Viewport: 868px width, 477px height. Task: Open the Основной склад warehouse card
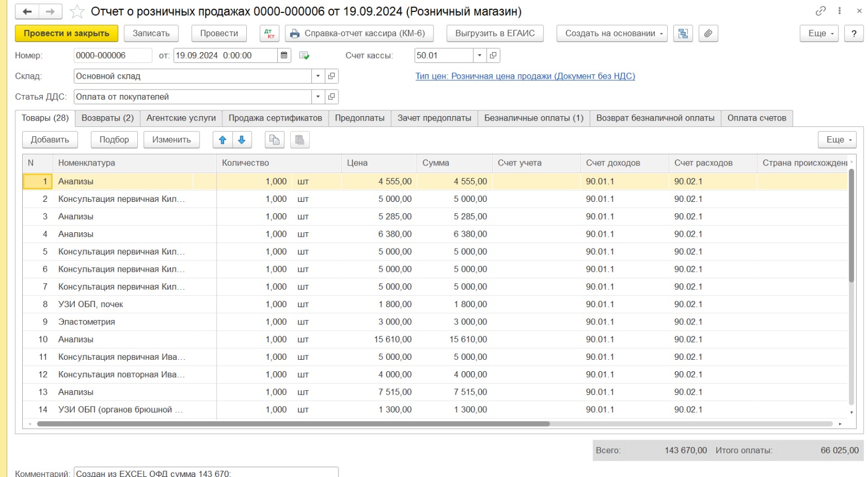point(331,76)
